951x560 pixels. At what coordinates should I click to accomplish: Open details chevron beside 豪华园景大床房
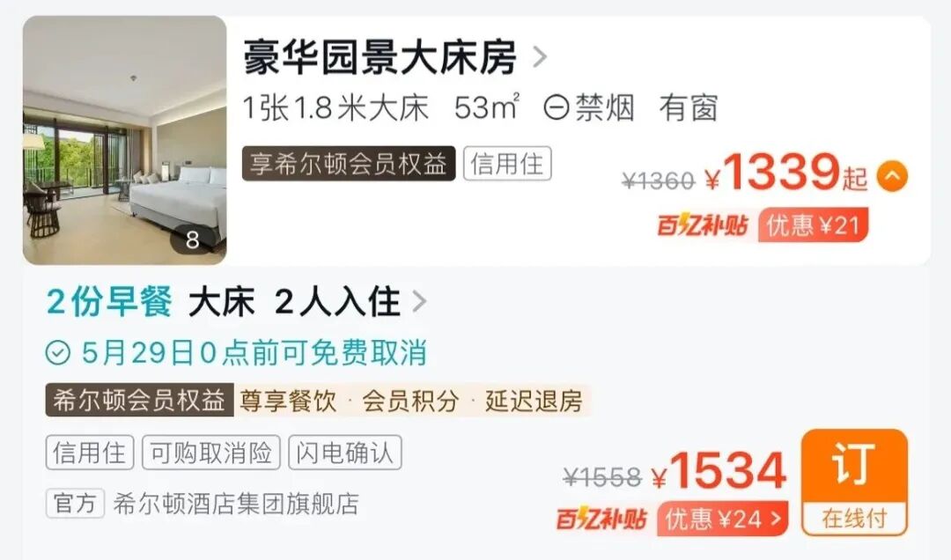(x=539, y=57)
